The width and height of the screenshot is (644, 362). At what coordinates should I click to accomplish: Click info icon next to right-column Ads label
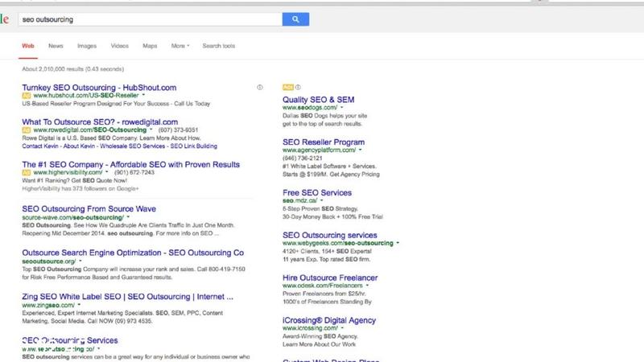point(298,88)
